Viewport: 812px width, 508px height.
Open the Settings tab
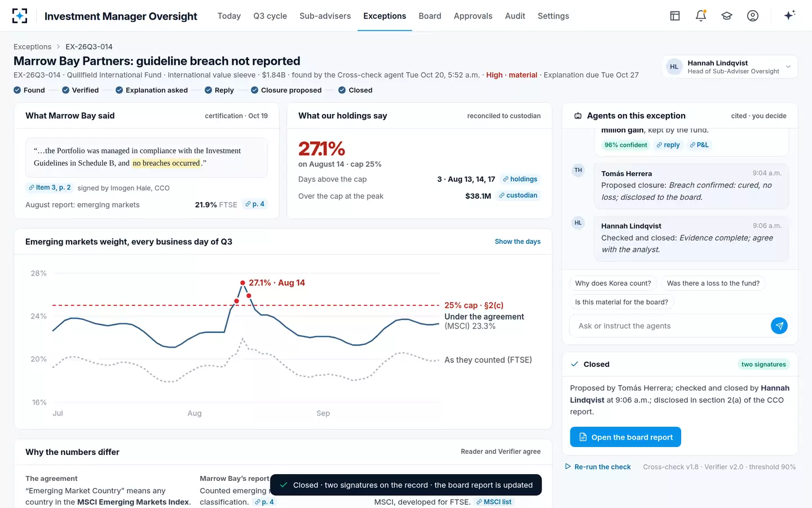553,16
